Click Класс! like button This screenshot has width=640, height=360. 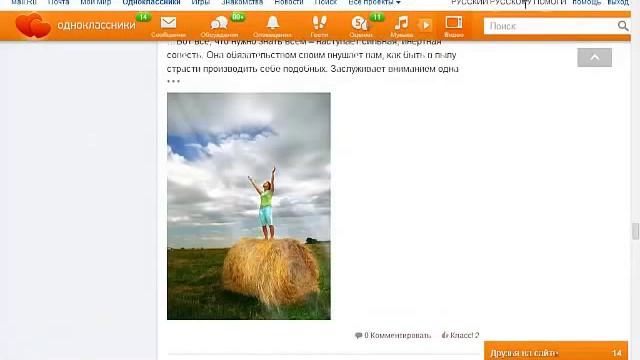[x=460, y=336]
